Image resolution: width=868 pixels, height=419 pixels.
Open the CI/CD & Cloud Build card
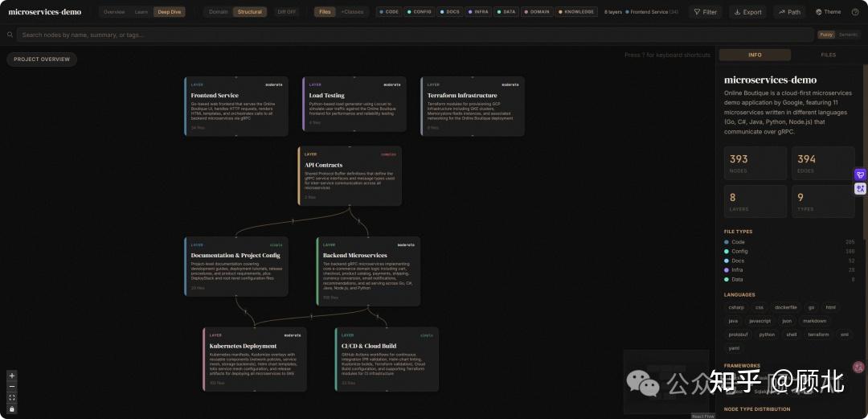(387, 359)
